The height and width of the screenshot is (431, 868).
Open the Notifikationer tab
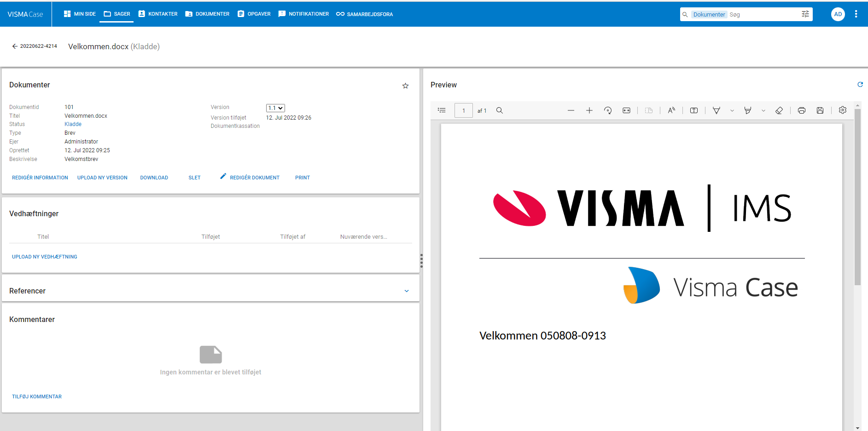coord(303,14)
